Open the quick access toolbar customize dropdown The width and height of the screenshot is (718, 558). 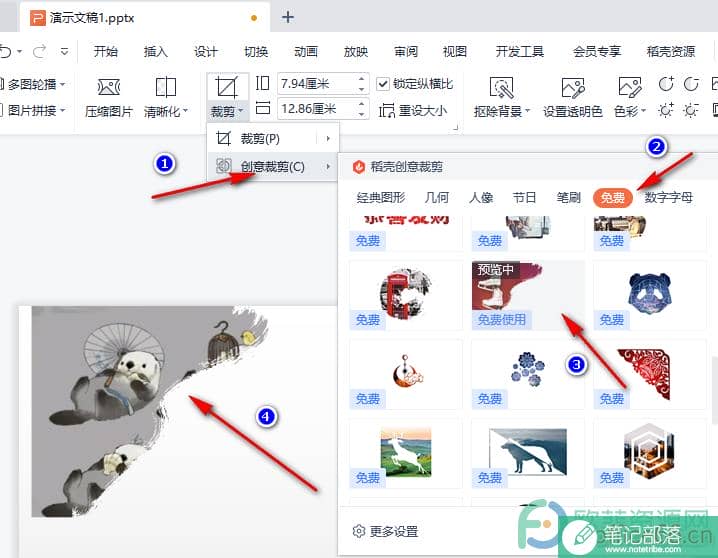[65, 51]
